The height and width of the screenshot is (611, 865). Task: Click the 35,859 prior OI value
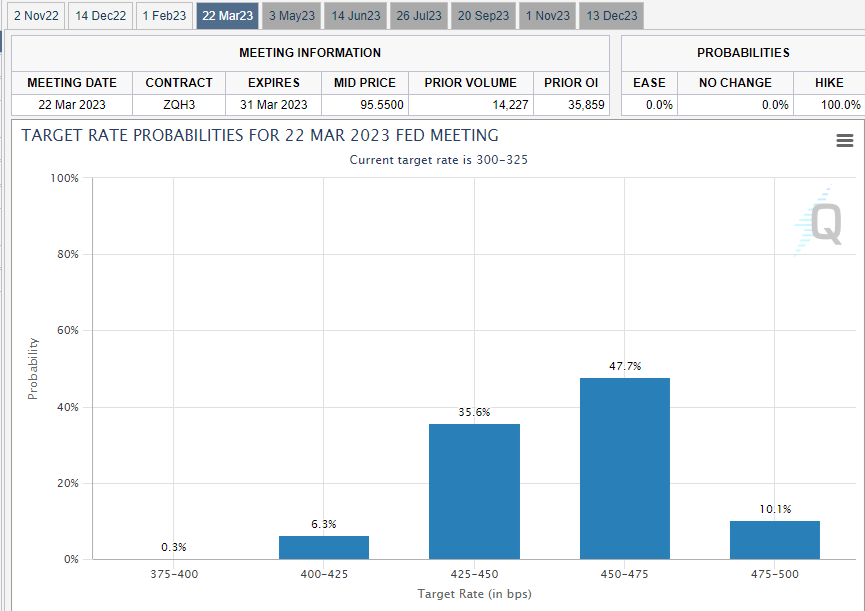pos(572,104)
